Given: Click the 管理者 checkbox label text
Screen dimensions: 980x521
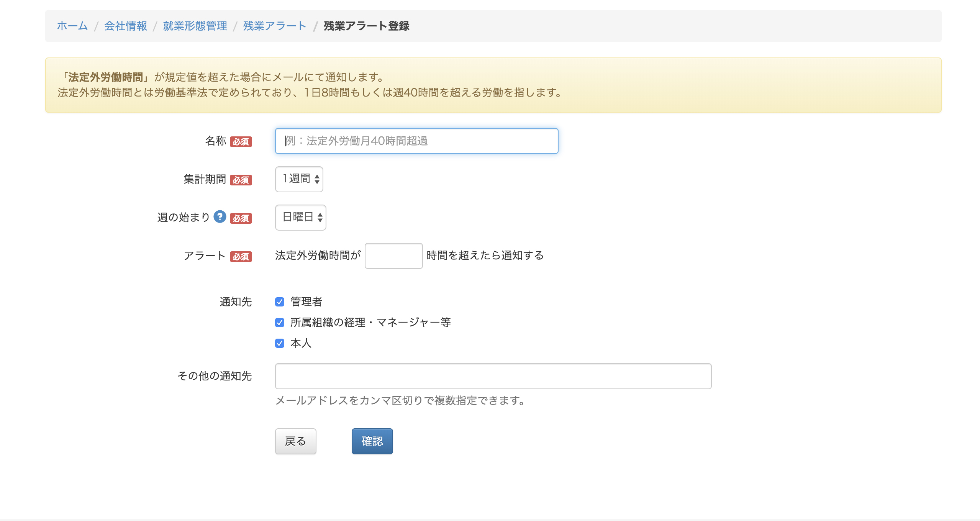Looking at the screenshot, I should click(x=306, y=302).
